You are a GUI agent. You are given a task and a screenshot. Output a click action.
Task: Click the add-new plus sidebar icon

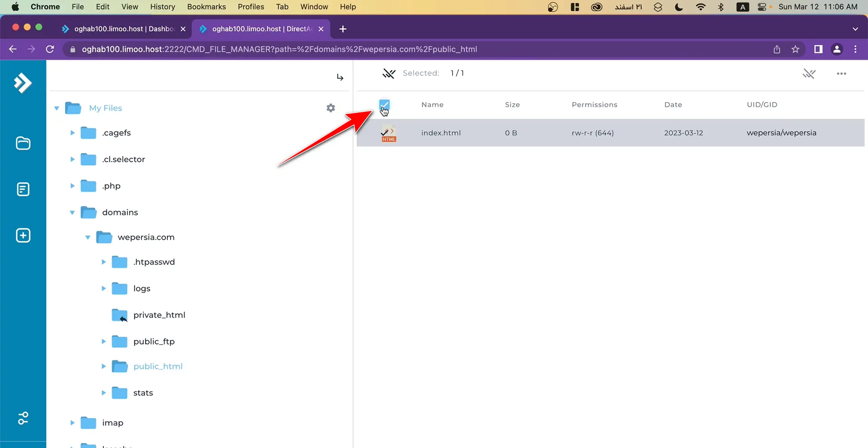(23, 235)
